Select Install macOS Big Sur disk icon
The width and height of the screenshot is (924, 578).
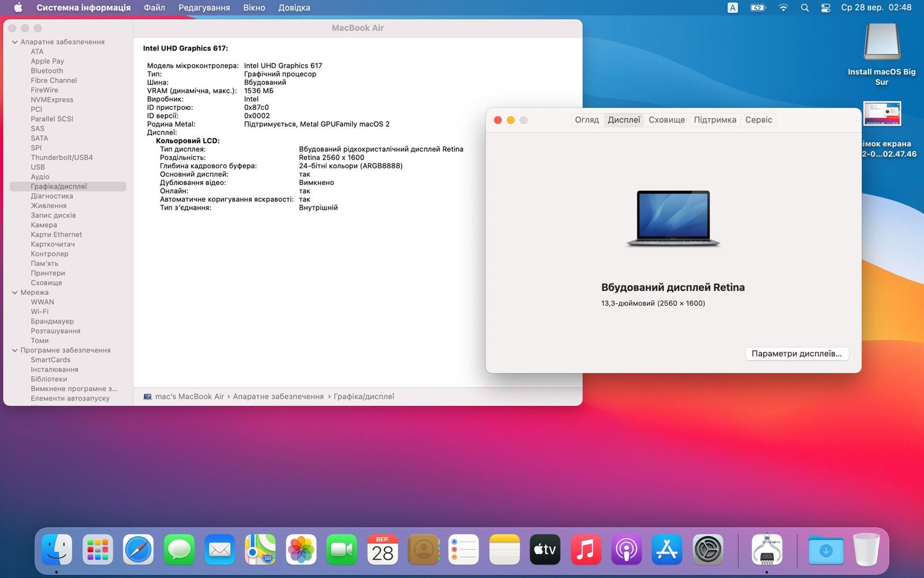point(882,42)
